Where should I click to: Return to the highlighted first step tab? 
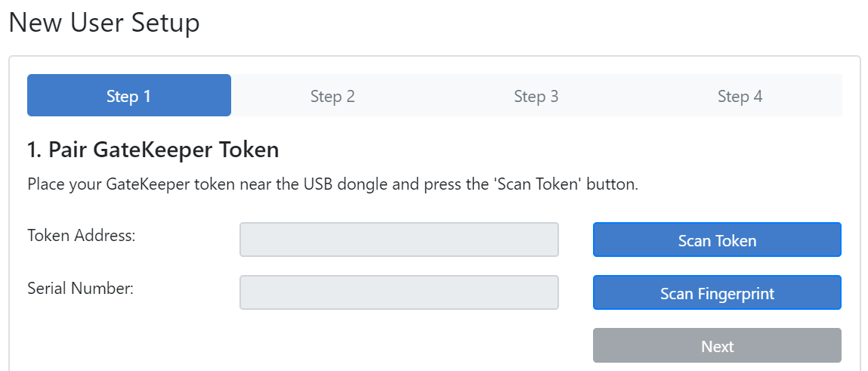[x=128, y=96]
